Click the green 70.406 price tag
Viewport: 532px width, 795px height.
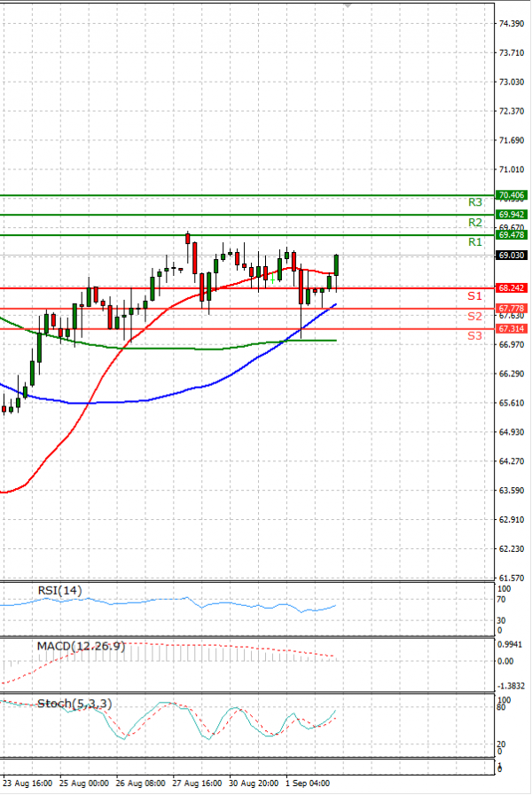tap(512, 195)
